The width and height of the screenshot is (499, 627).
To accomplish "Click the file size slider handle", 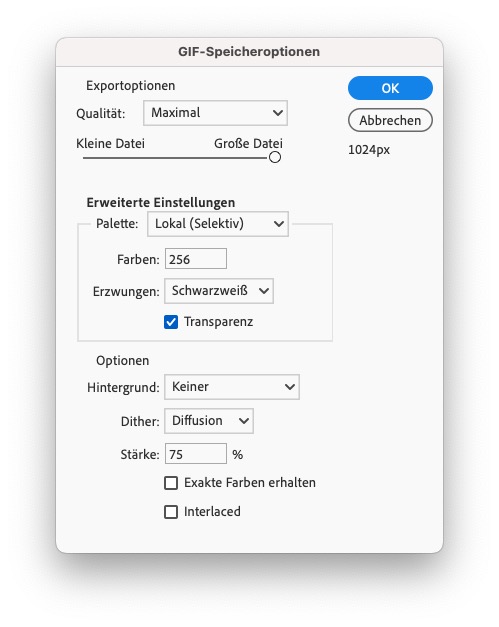I will pyautogui.click(x=275, y=158).
